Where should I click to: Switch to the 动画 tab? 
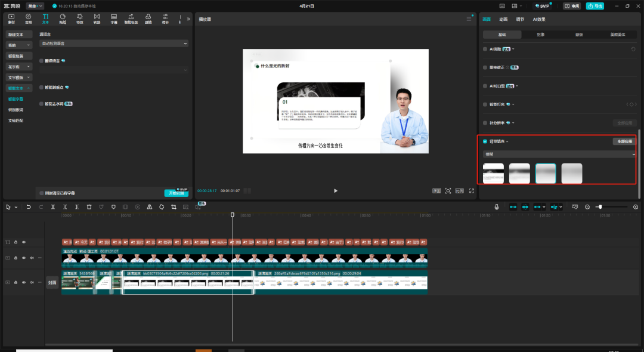[503, 20]
